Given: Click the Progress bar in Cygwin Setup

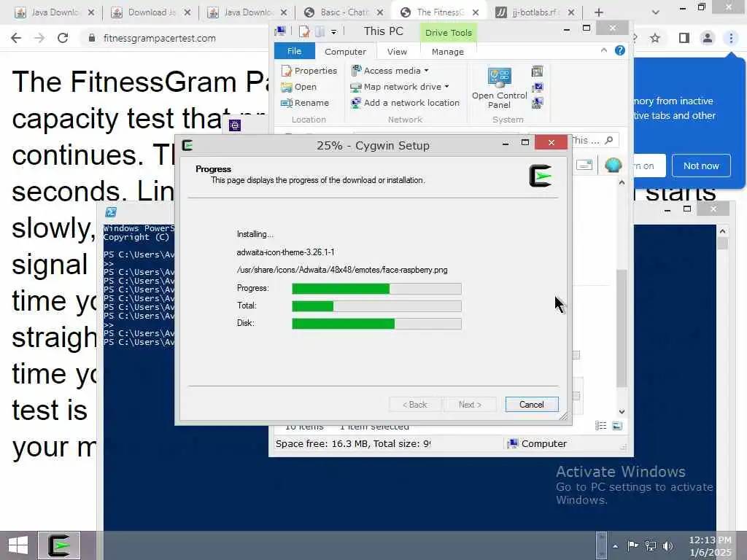Looking at the screenshot, I should (376, 288).
